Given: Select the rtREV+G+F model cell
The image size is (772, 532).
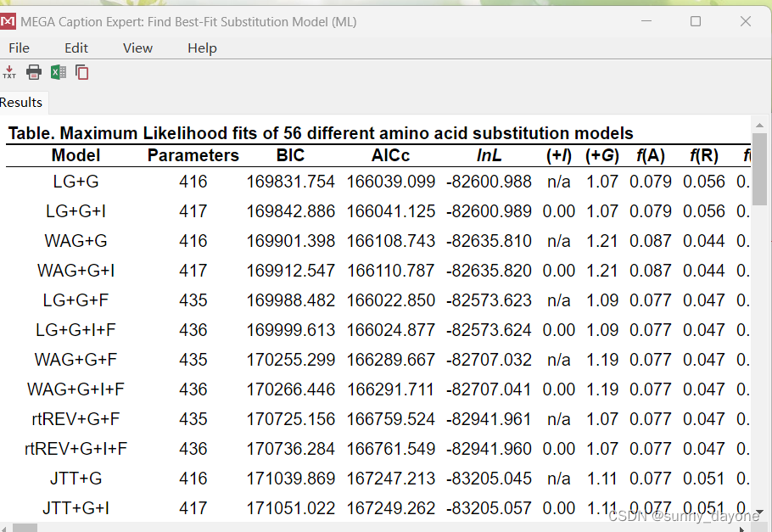Looking at the screenshot, I should (x=76, y=418).
